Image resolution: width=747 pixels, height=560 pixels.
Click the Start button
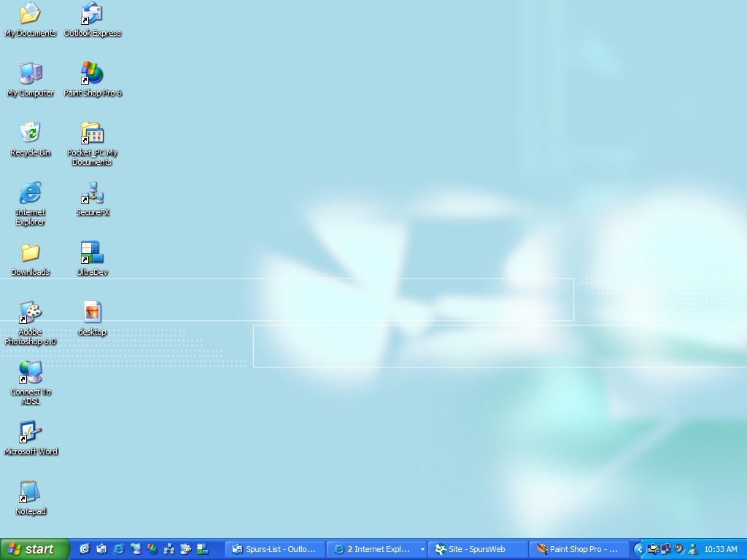(x=34, y=549)
